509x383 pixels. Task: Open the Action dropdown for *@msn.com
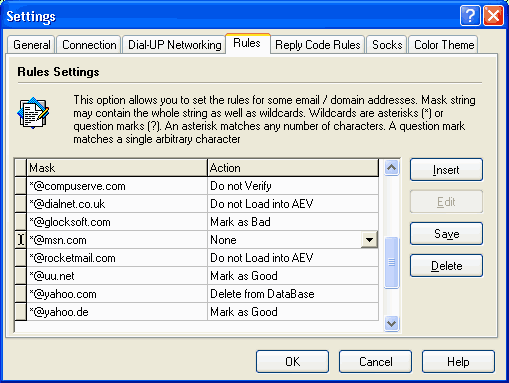369,240
